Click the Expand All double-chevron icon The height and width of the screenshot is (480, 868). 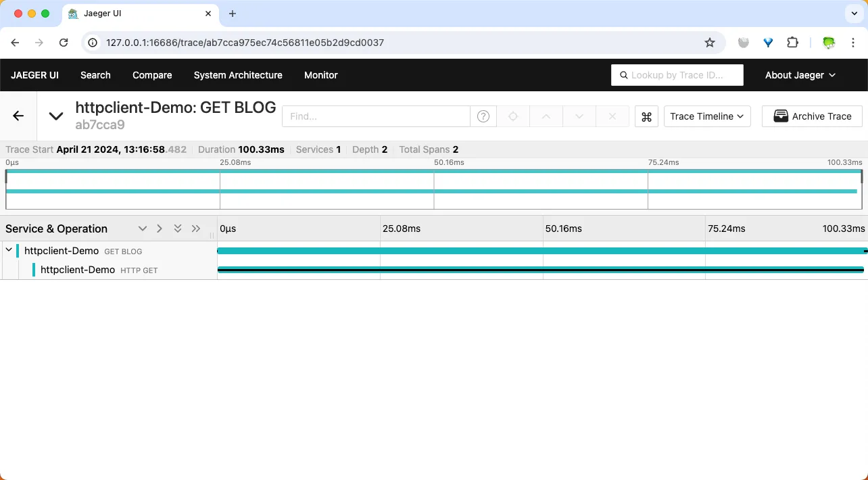pos(178,229)
